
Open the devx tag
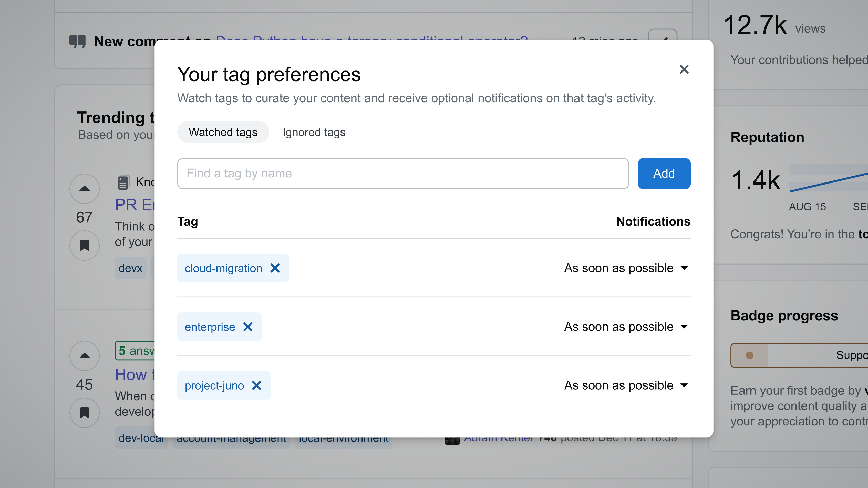coord(130,268)
